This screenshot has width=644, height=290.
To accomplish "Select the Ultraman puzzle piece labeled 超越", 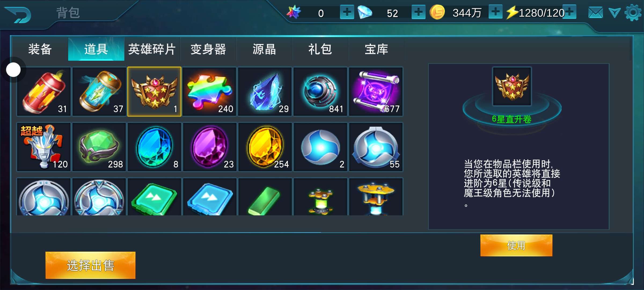I will tap(44, 147).
